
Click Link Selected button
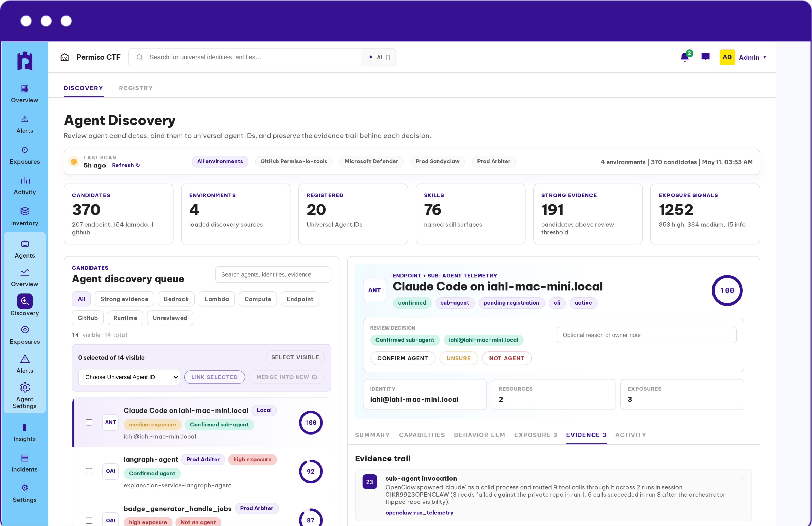pos(215,378)
